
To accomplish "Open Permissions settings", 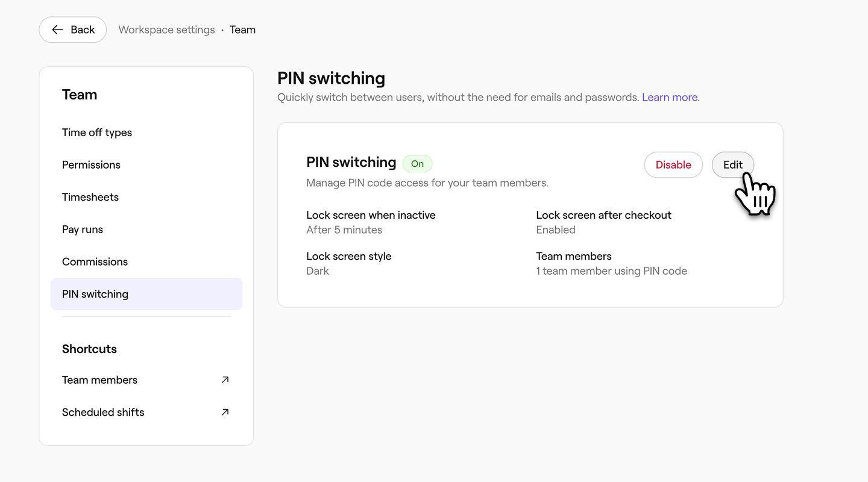I will pyautogui.click(x=91, y=165).
